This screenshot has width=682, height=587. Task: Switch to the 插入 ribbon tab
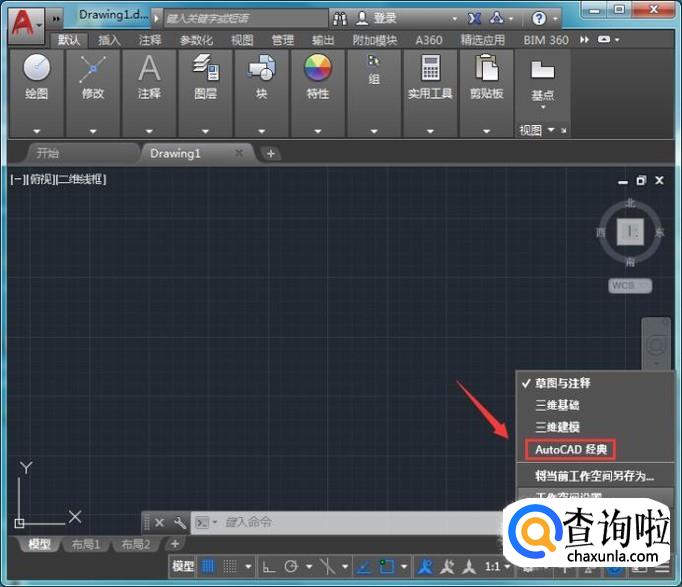[109, 40]
